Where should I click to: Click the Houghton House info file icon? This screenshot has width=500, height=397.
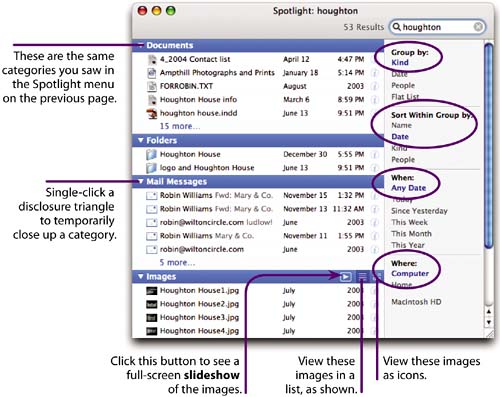(152, 100)
